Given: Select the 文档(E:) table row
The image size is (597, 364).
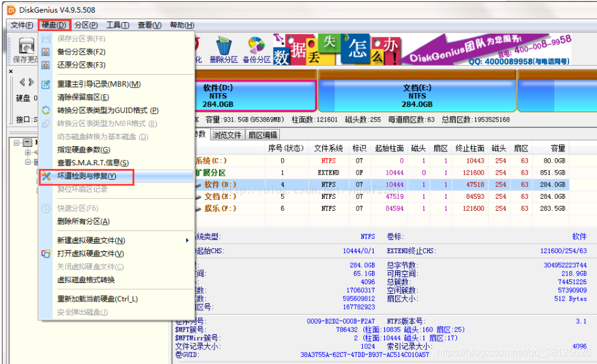Looking at the screenshot, I should (x=382, y=196).
